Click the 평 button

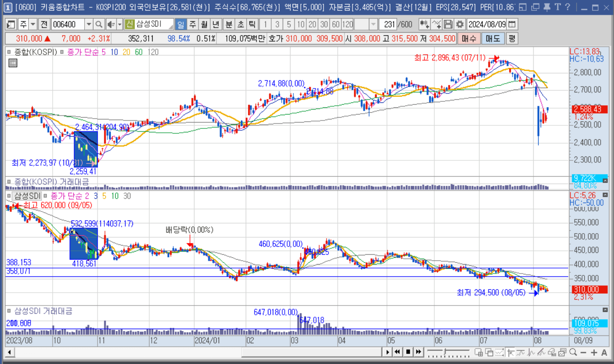click(x=512, y=38)
